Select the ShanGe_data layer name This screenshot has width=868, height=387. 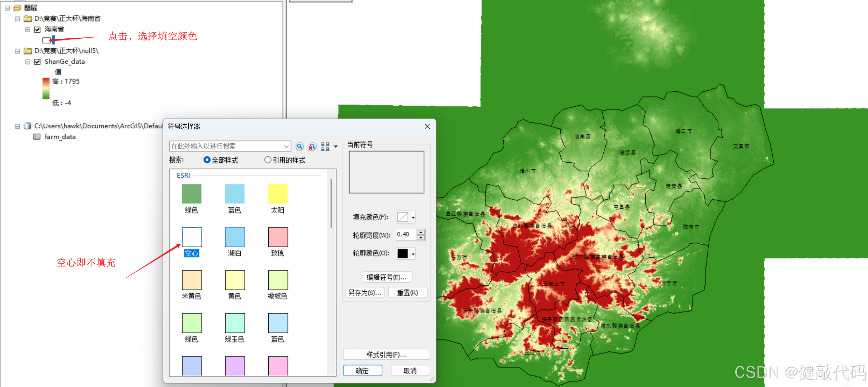coord(65,62)
